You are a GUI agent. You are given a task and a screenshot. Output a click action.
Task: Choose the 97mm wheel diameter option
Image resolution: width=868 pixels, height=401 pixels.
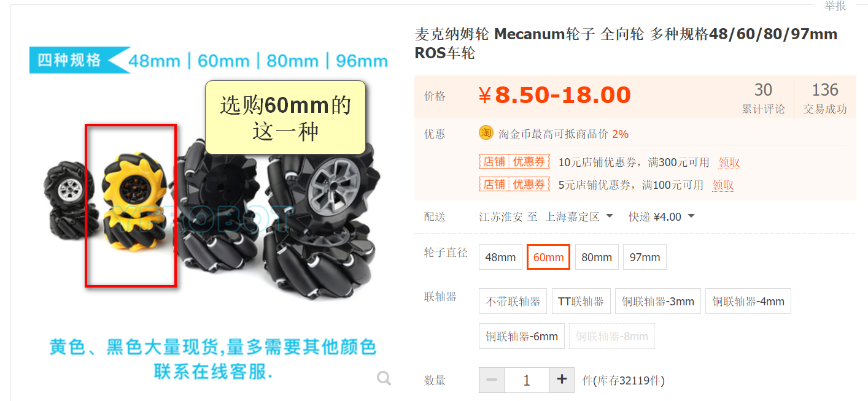point(645,257)
